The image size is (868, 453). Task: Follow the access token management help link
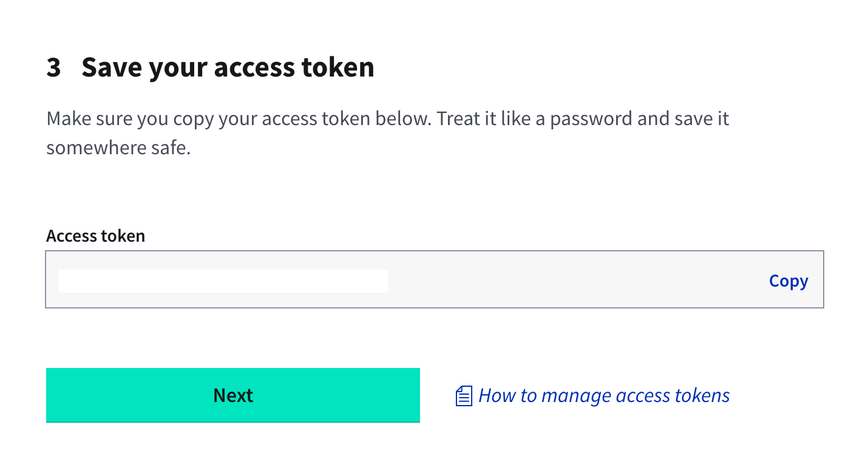tap(603, 395)
